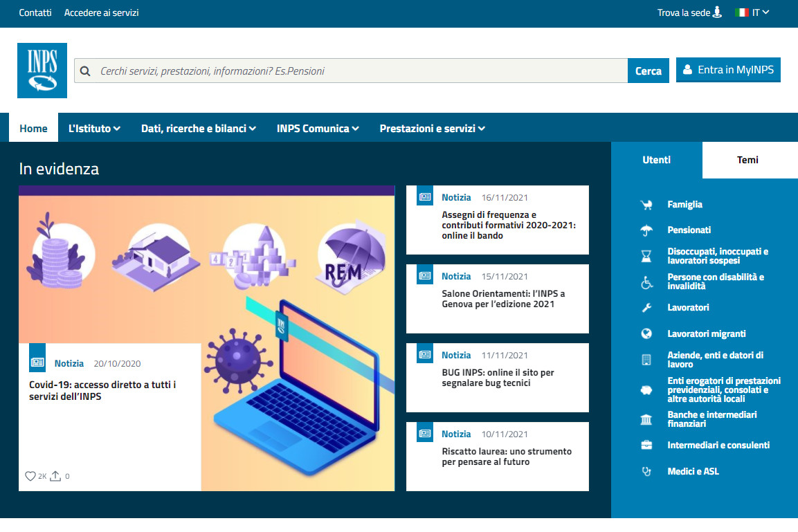The image size is (798, 532).
Task: Open the IT language dropdown
Action: click(x=761, y=12)
